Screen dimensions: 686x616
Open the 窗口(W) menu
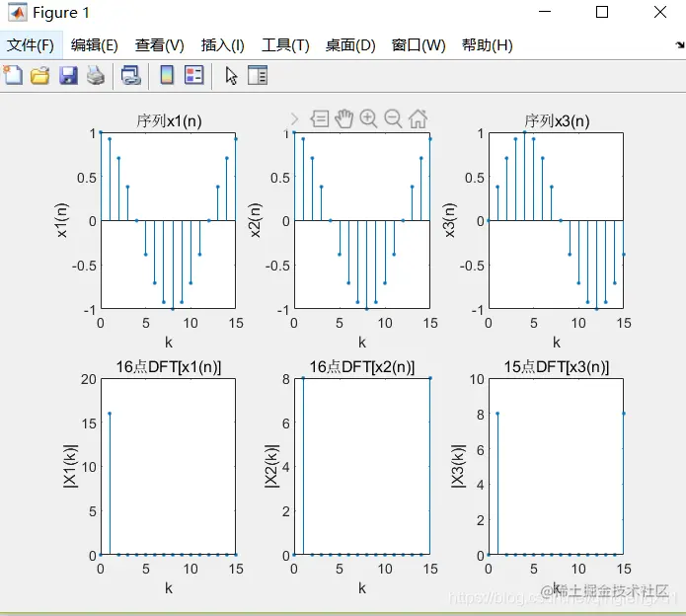(419, 45)
